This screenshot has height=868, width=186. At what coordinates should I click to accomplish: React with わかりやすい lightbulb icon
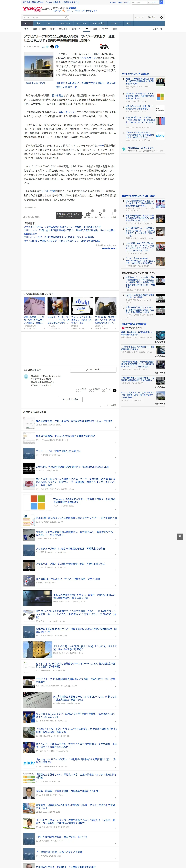(x=100, y=214)
